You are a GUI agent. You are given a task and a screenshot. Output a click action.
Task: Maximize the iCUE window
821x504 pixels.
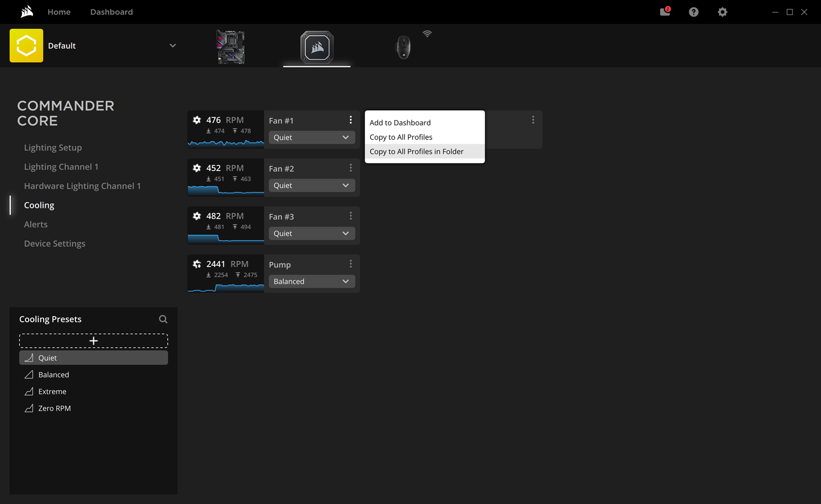coord(790,12)
